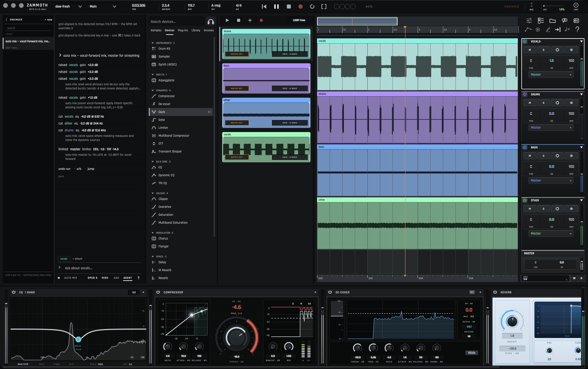Click MATCH KEY on the drums clip

coord(237,54)
